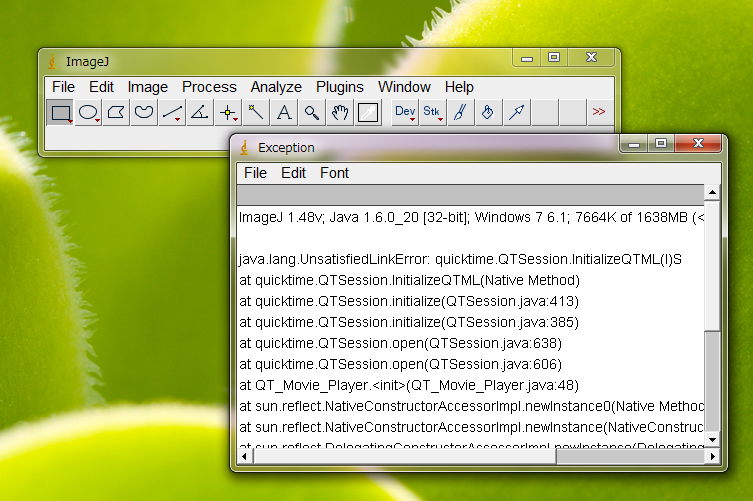
Task: Open the Dev developer menu button
Action: tap(405, 113)
